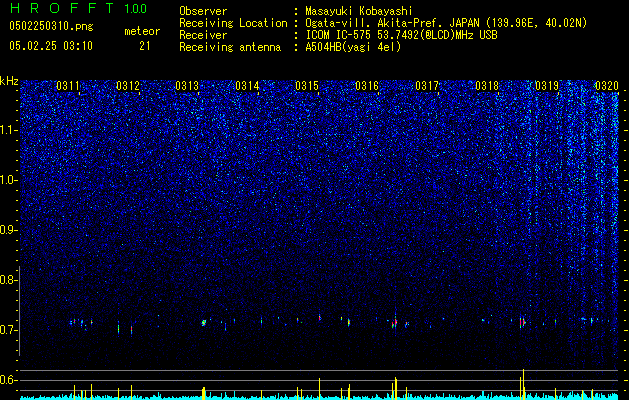
Task: Click the date stamp 05.02.25 03:10
Action: pos(51,46)
